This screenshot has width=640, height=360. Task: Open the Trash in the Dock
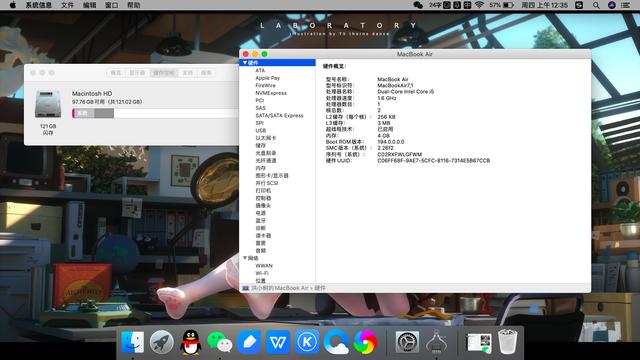[508, 342]
